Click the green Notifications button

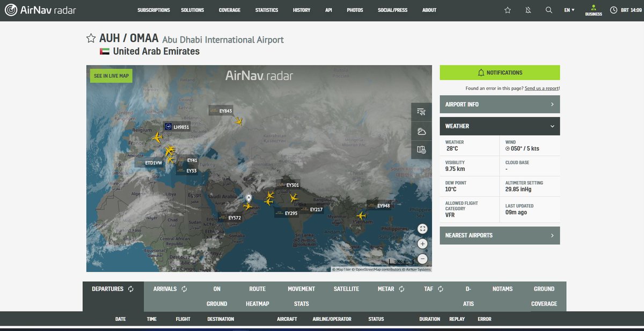pos(500,73)
